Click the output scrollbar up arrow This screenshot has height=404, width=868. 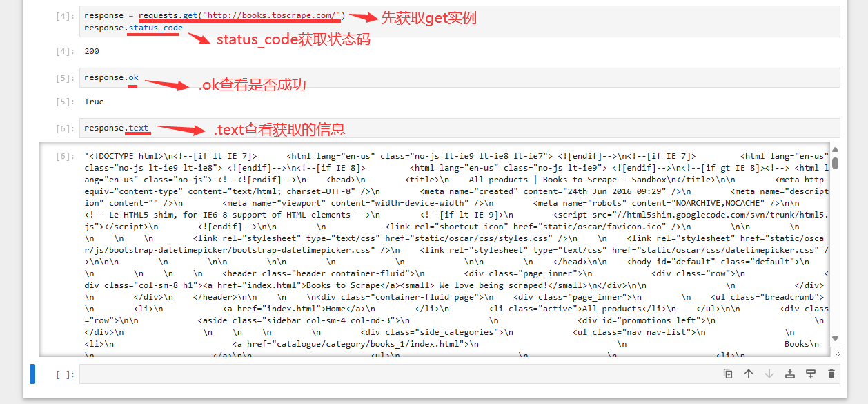click(x=835, y=150)
